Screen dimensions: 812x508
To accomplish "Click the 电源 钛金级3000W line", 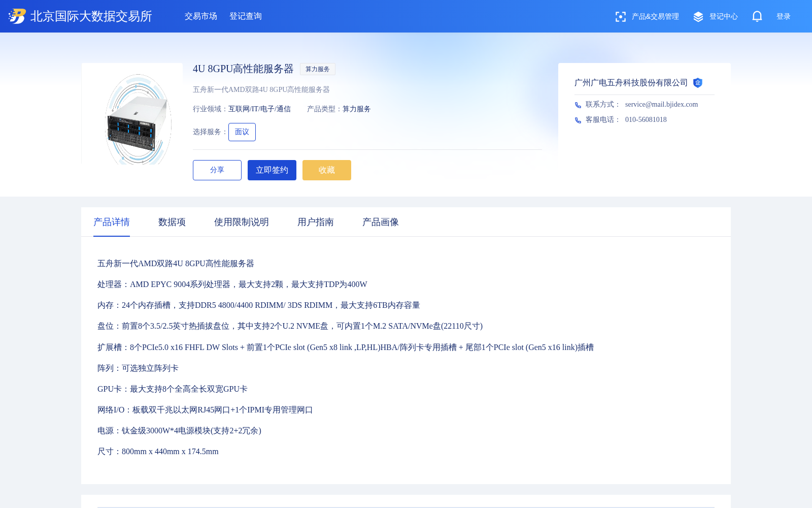I will pos(179,431).
